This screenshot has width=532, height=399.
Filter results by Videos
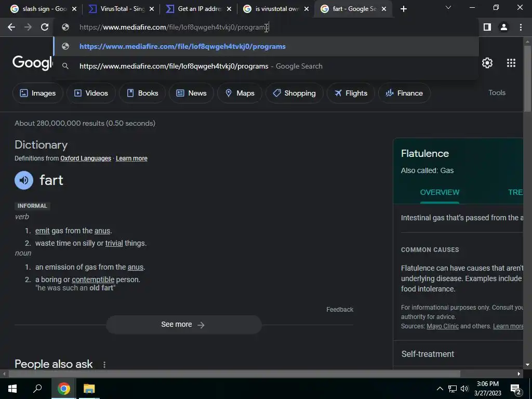coord(91,93)
